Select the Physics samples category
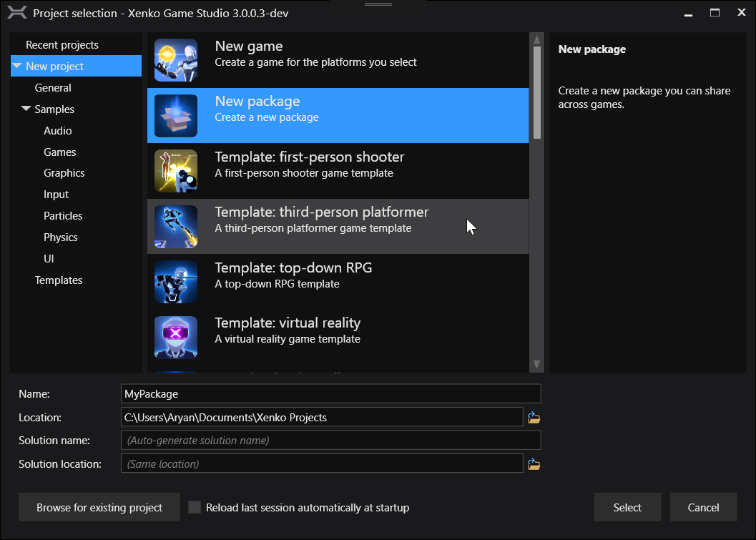This screenshot has width=756, height=540. [61, 237]
